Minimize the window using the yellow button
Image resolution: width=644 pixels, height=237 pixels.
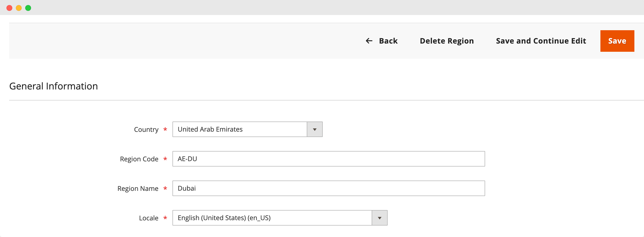19,8
